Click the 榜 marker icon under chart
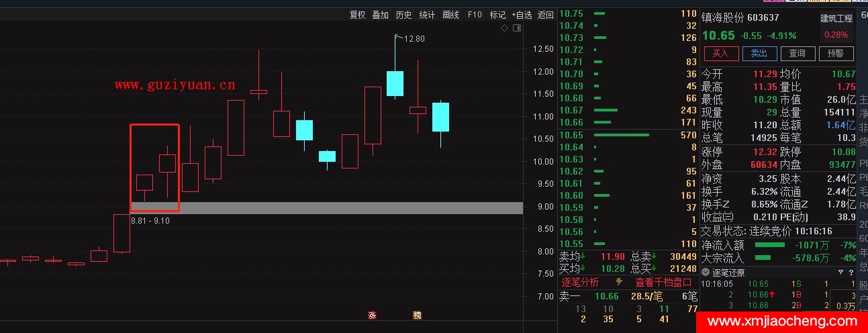868x333 pixels. click(x=417, y=315)
